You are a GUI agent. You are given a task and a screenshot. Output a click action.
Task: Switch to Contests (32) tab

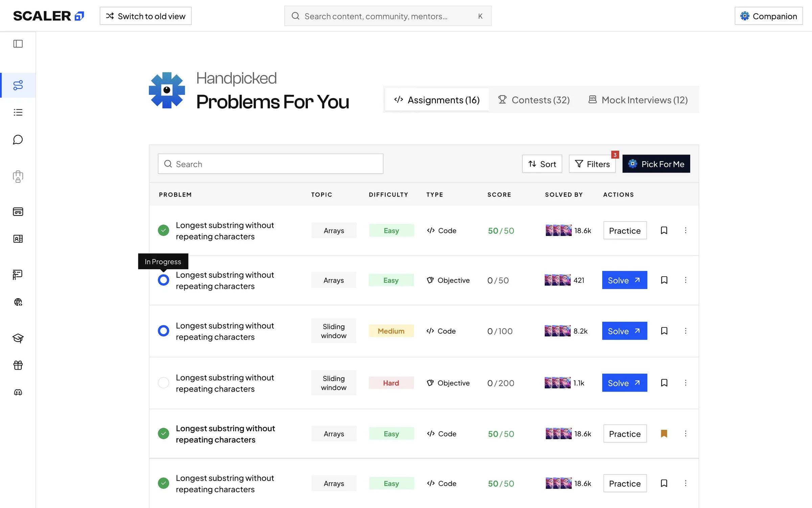pos(534,100)
